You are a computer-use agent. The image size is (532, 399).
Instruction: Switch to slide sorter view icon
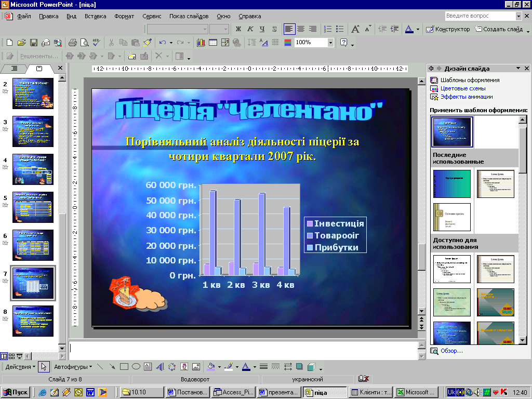11,356
